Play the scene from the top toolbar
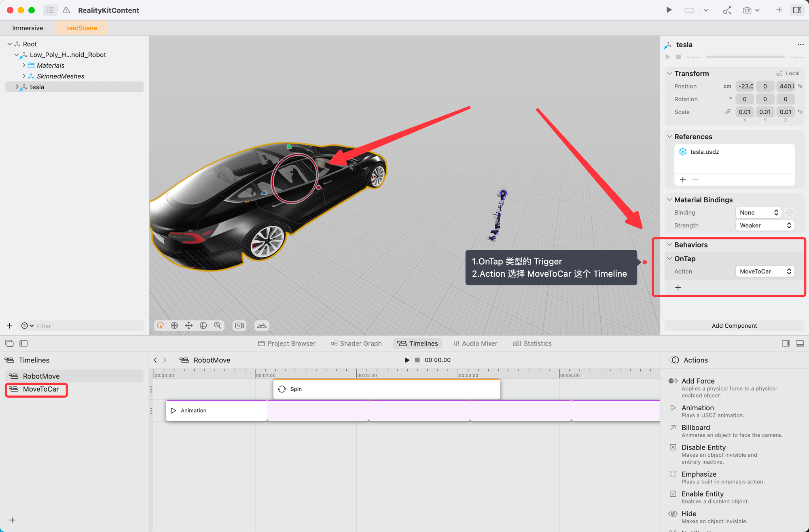 (669, 10)
